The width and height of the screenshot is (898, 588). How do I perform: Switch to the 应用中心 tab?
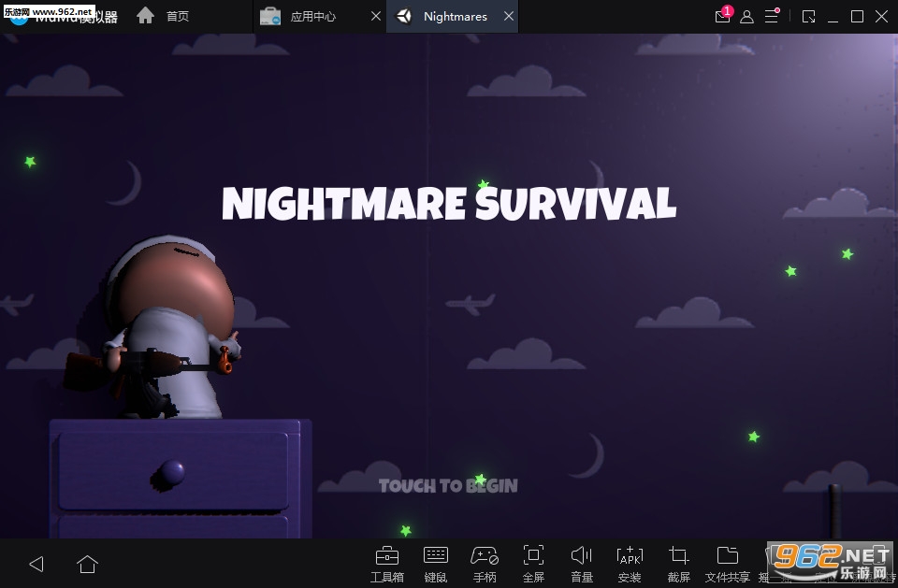(311, 17)
